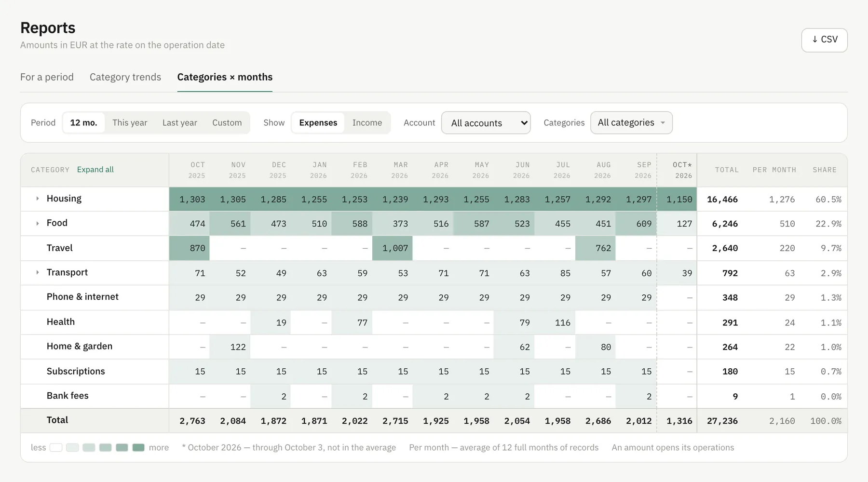Click the PER MONTH column header
This screenshot has height=482, width=868.
point(774,170)
